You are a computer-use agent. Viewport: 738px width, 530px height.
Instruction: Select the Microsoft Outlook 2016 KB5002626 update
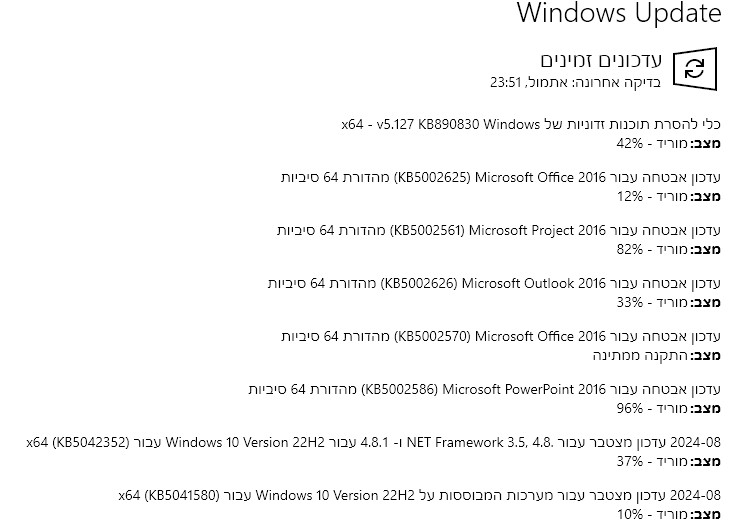(494, 284)
